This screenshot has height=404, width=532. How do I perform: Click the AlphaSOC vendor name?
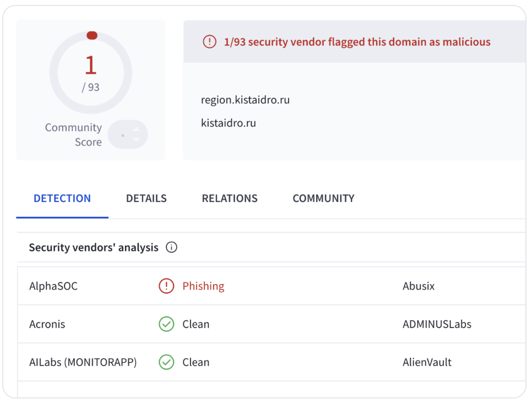(x=53, y=286)
